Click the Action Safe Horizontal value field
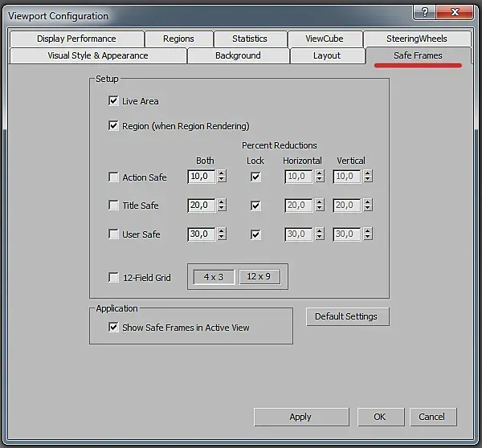 pyautogui.click(x=299, y=177)
